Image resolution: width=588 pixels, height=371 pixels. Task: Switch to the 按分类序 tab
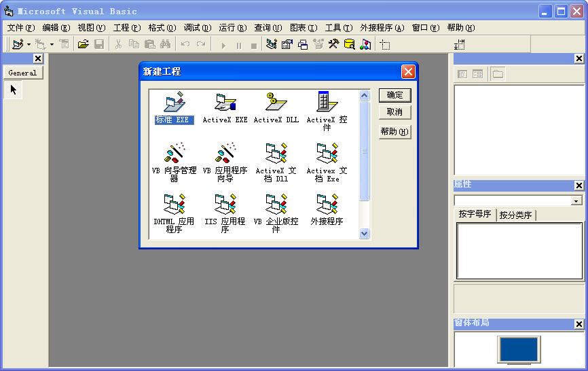(x=516, y=215)
